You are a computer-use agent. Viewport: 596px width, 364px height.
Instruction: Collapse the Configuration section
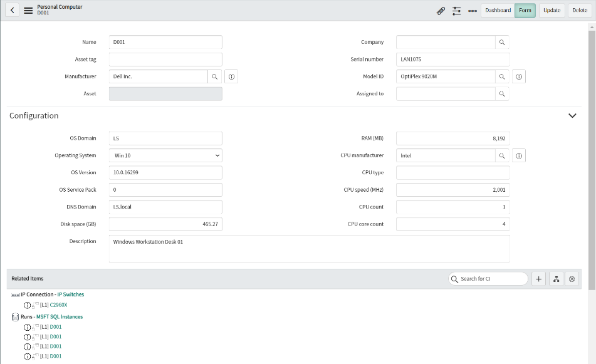tap(572, 116)
